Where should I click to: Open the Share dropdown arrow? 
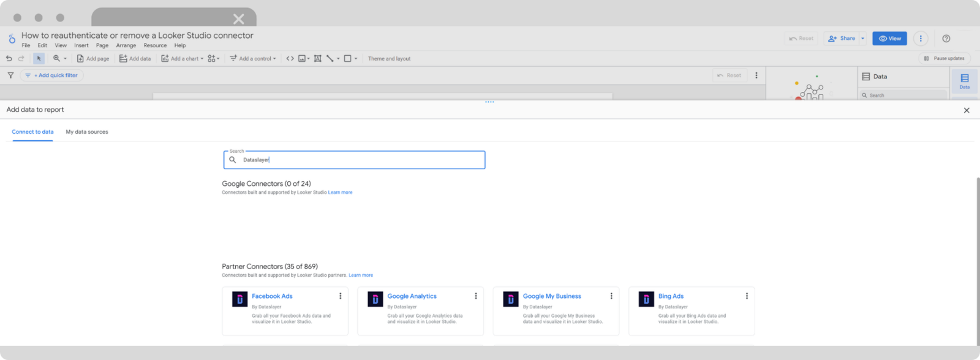point(863,39)
